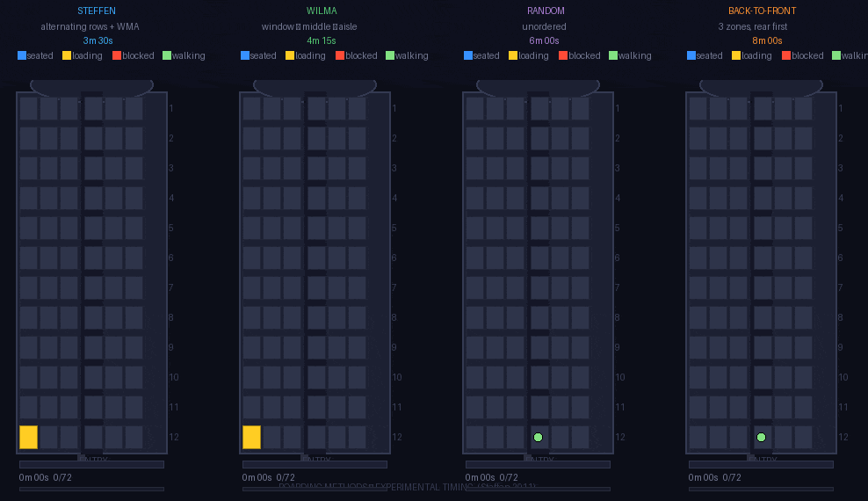This screenshot has width=868, height=501.
Task: Click the 'unordered' subtitle under Random
Action: coord(544,26)
